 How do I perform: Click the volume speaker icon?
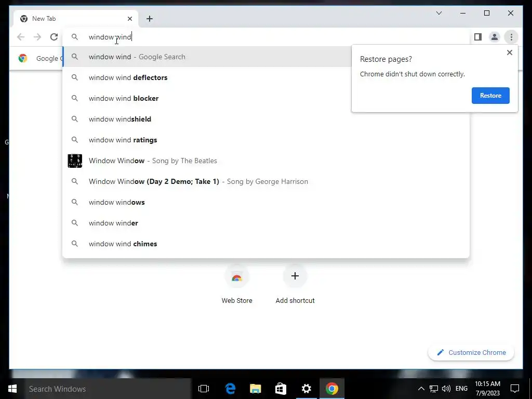coord(446,389)
